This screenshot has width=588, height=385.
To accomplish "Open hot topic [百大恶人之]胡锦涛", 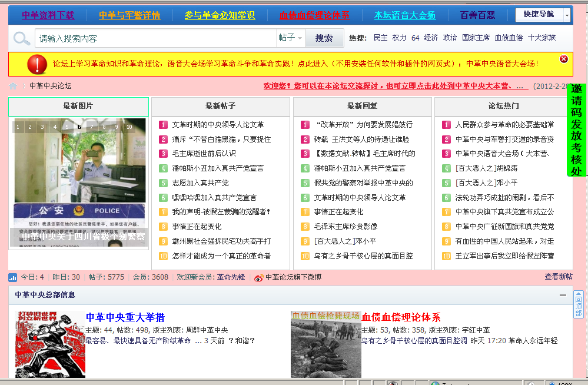I will point(486,168).
